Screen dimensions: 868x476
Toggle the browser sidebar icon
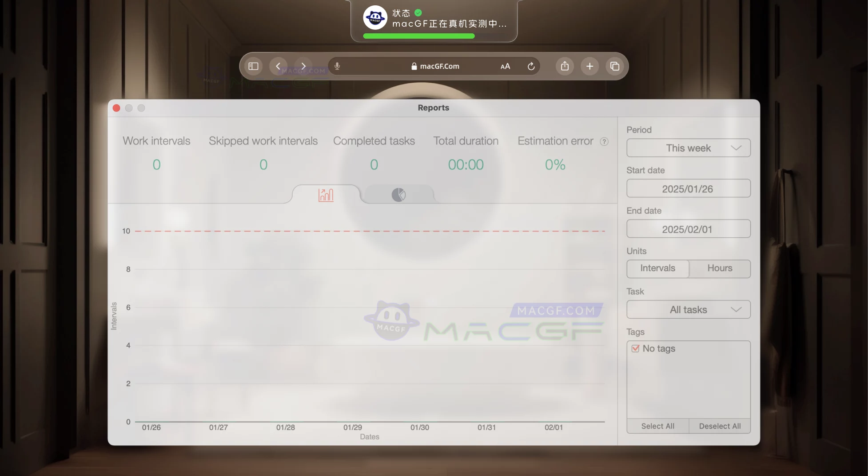tap(253, 66)
